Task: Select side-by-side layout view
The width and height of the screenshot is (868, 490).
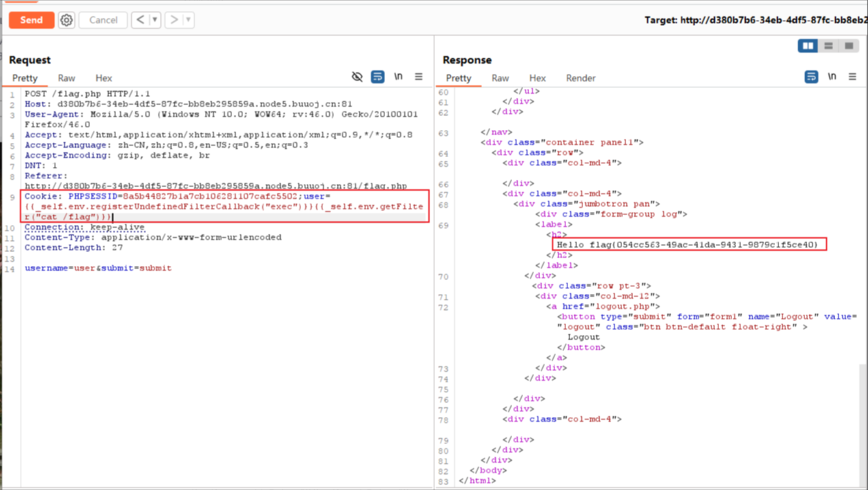Action: click(x=808, y=46)
